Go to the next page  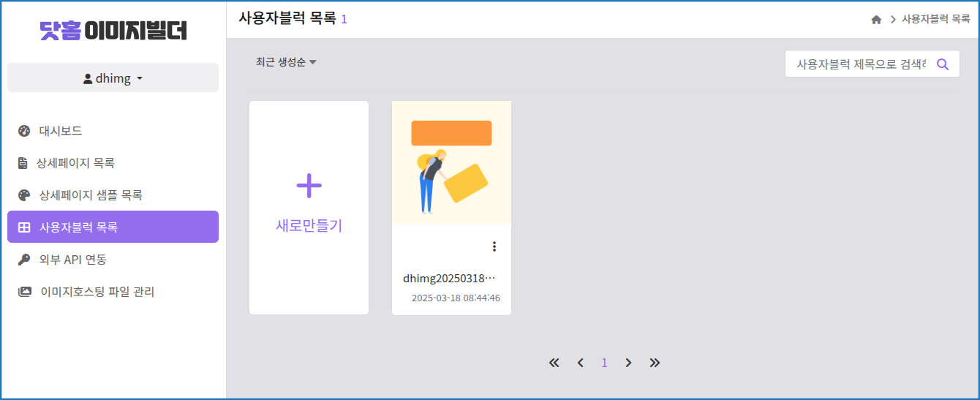(x=628, y=363)
